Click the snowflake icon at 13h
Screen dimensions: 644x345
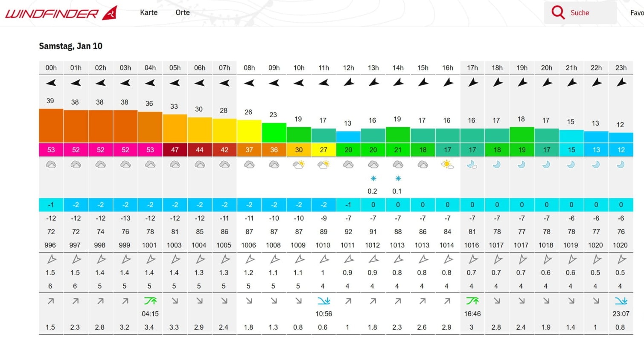tap(373, 179)
